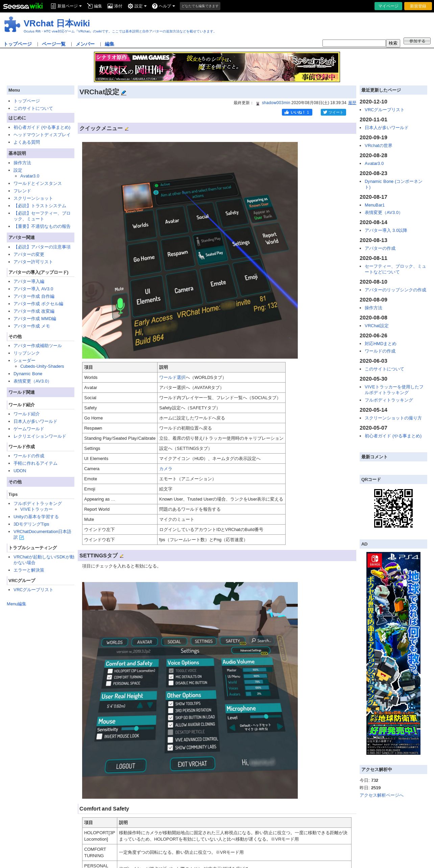Open the UDON sidebar link
Viewport: 434px width, 868px height.
point(20,471)
